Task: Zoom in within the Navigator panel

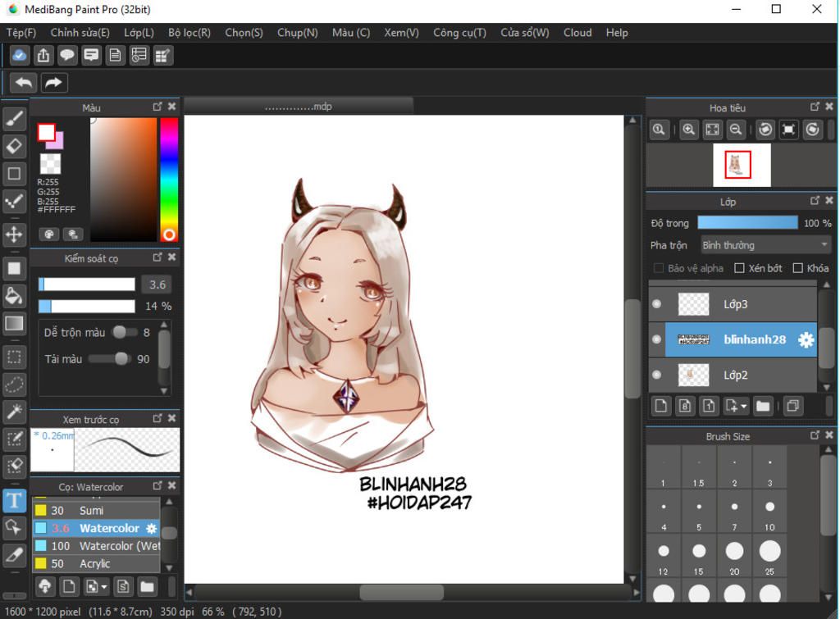Action: pos(689,130)
